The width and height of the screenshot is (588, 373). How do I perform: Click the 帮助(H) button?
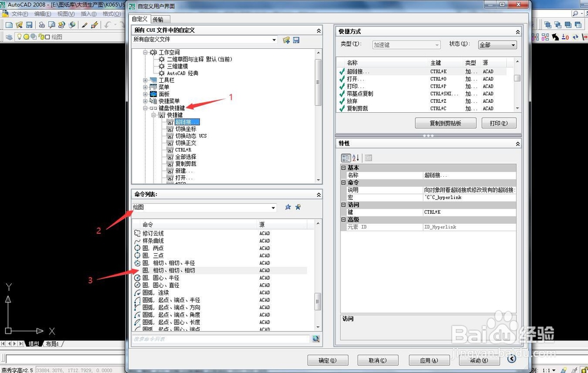click(x=479, y=360)
